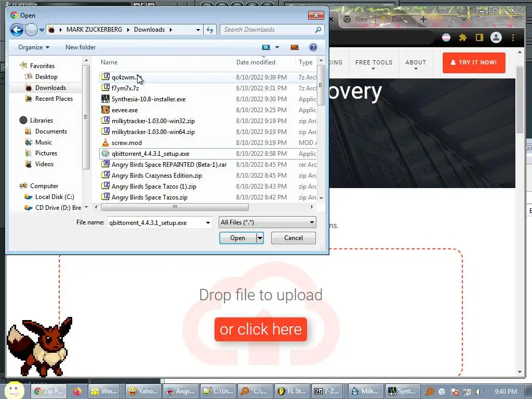Open dialog Help question mark icon

[x=313, y=47]
